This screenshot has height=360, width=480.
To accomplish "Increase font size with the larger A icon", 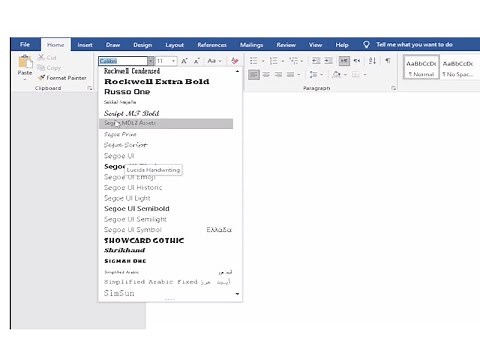I will pyautogui.click(x=184, y=61).
